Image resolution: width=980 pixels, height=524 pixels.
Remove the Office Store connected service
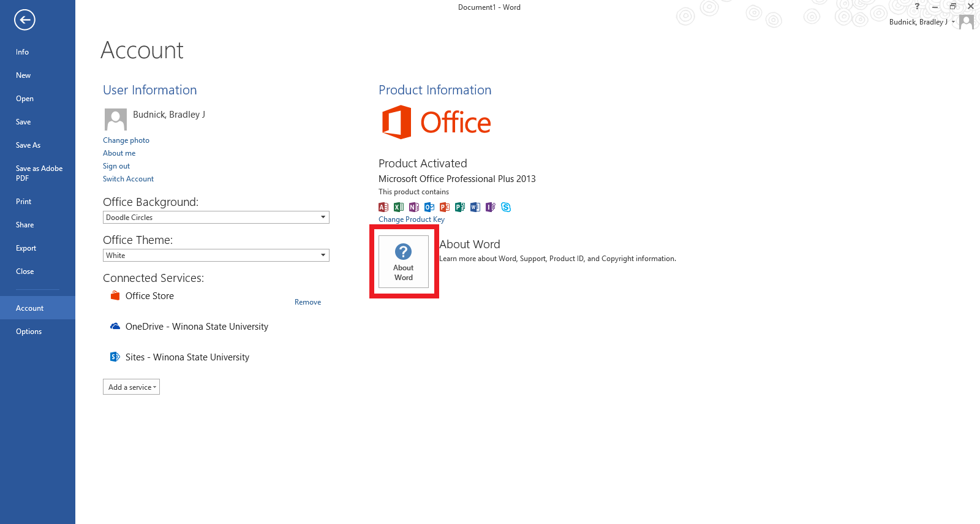click(x=307, y=302)
